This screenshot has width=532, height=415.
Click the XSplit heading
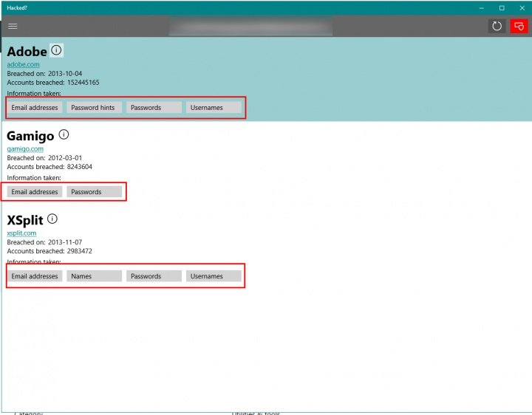[25, 220]
